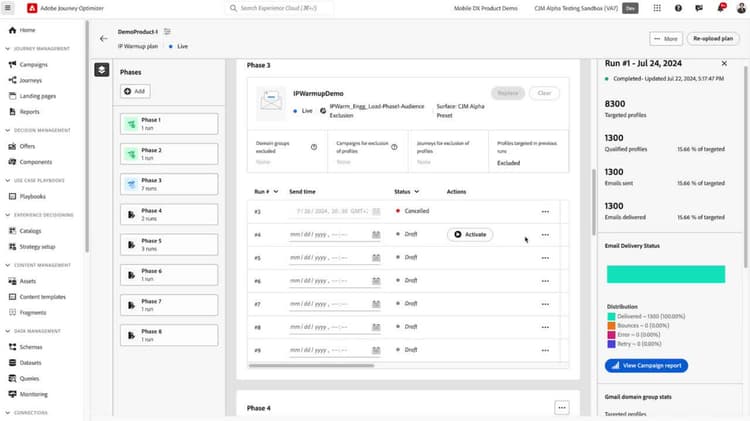
Task: Open the Phase 4 more options button
Action: (x=562, y=408)
